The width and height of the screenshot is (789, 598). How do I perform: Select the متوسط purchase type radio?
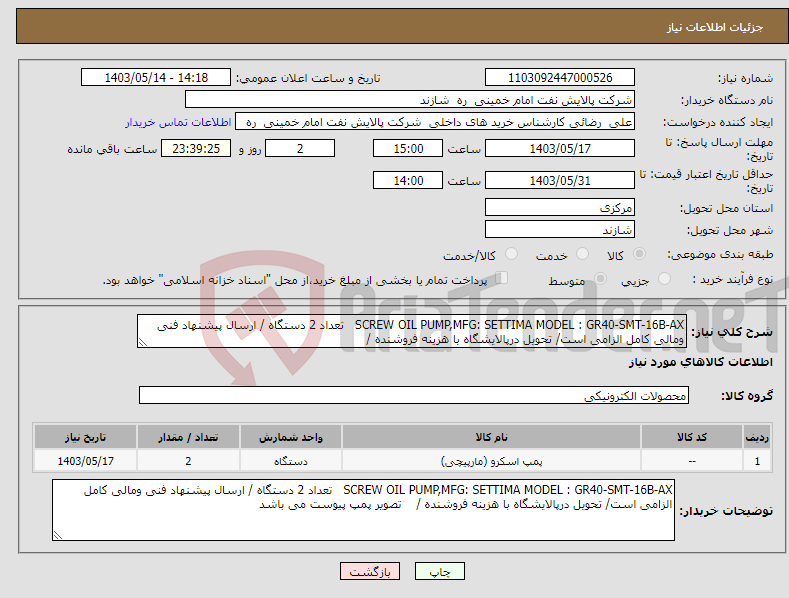[600, 279]
